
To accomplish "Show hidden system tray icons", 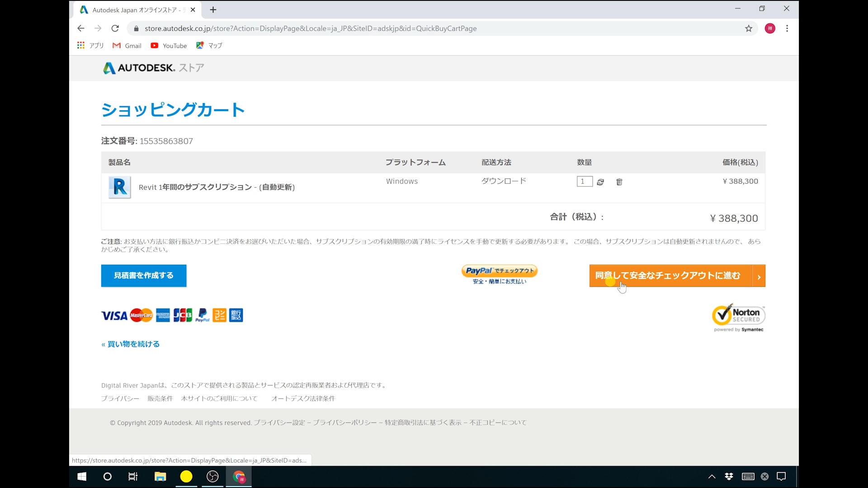I will [712, 476].
